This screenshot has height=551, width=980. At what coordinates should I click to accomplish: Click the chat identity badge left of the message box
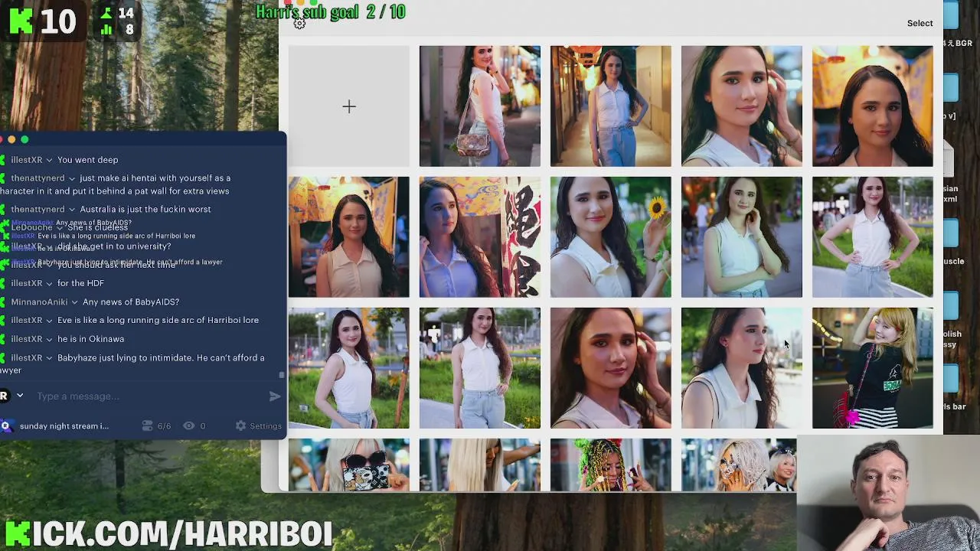4,396
